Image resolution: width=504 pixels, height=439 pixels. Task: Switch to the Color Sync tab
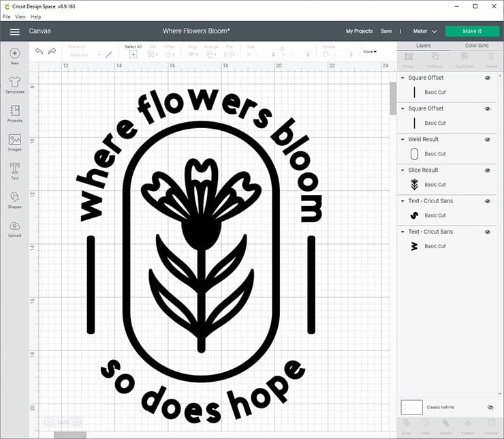tap(476, 46)
